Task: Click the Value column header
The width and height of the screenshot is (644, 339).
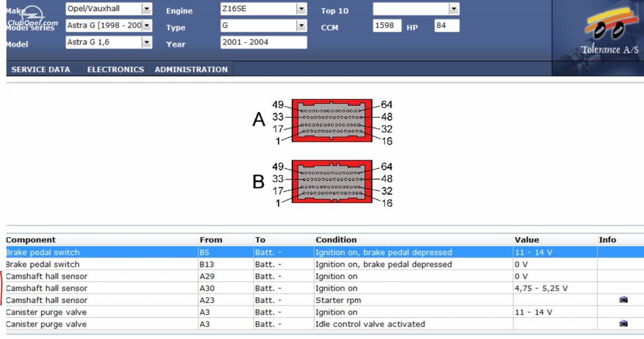Action: [527, 240]
